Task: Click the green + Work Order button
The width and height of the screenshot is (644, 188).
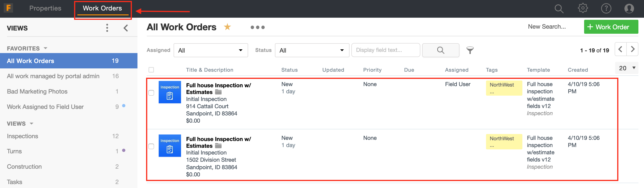Action: point(611,27)
